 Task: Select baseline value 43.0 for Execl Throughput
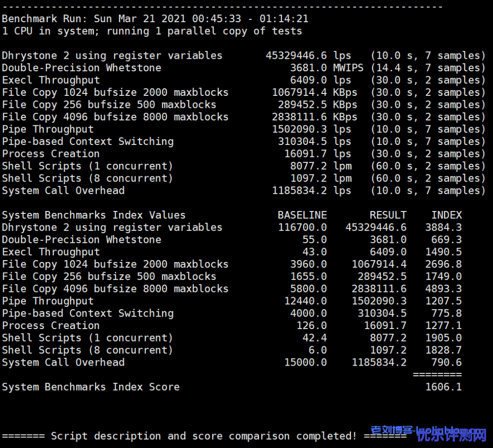[x=315, y=252]
